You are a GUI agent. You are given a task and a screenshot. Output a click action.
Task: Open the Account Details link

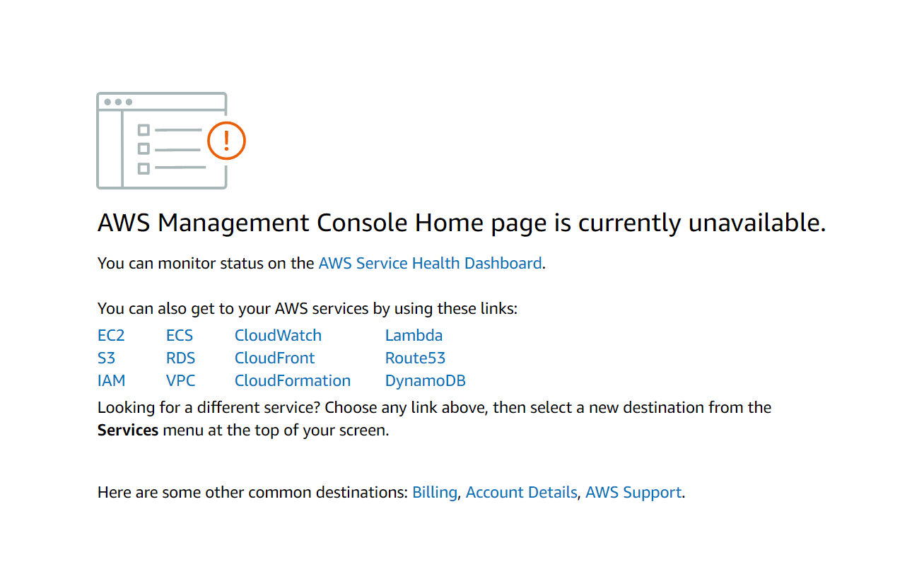tap(522, 492)
